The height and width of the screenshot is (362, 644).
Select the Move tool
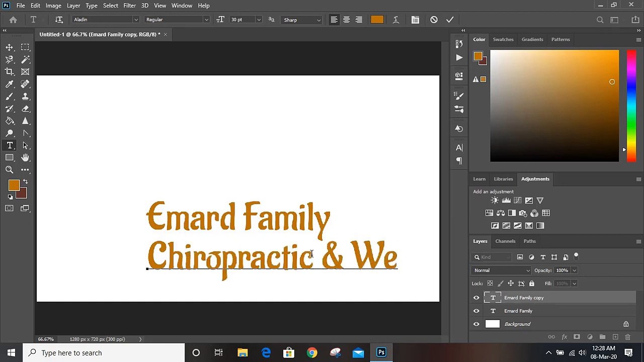(10, 47)
